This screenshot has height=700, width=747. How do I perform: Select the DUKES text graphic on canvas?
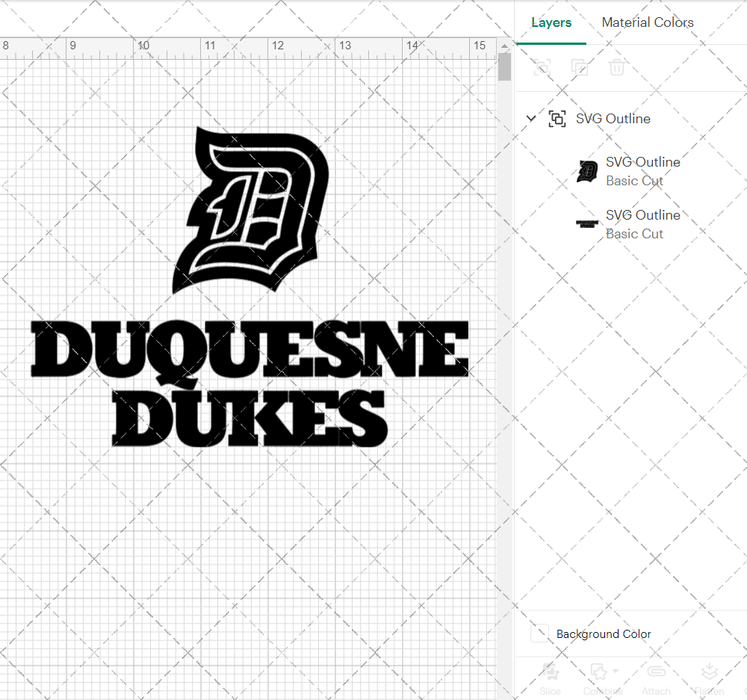249,418
